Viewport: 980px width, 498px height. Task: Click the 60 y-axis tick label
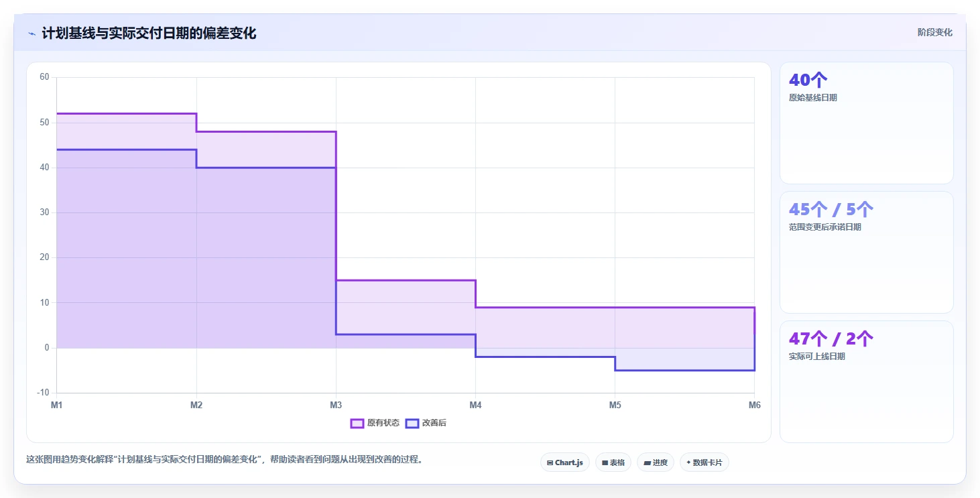(44, 77)
